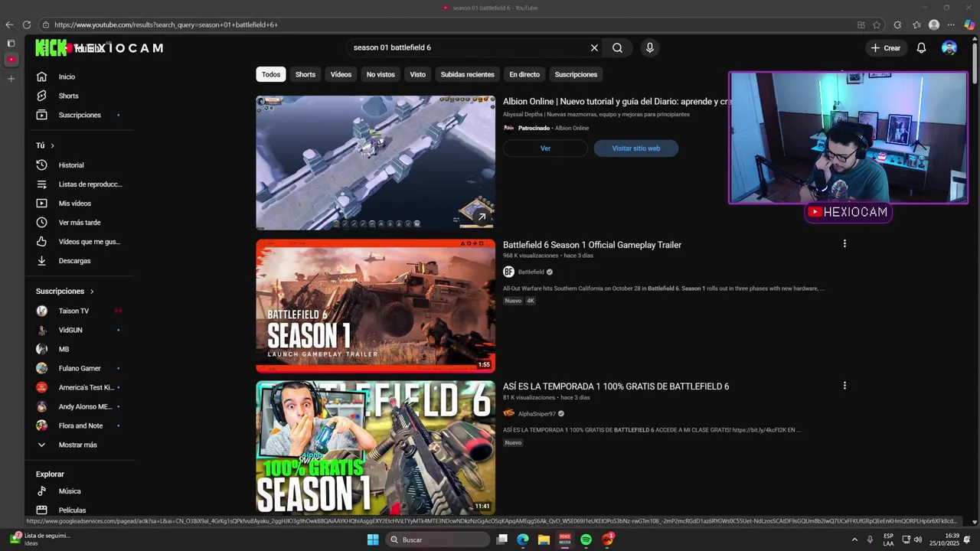Image resolution: width=980 pixels, height=551 pixels.
Task: Show hidden system tray icons
Action: point(854,540)
